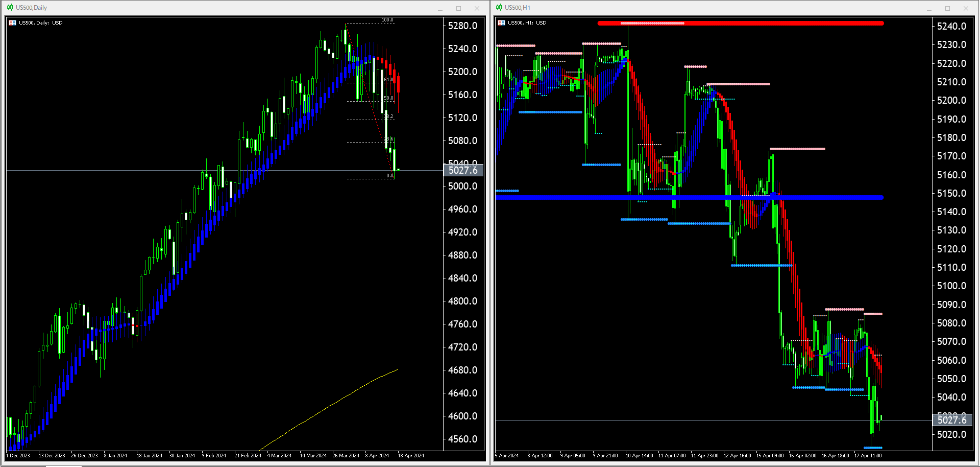980x467 pixels.
Task: Click the '17 Apr 11:00' label on H1 time axis
Action: tap(868, 456)
